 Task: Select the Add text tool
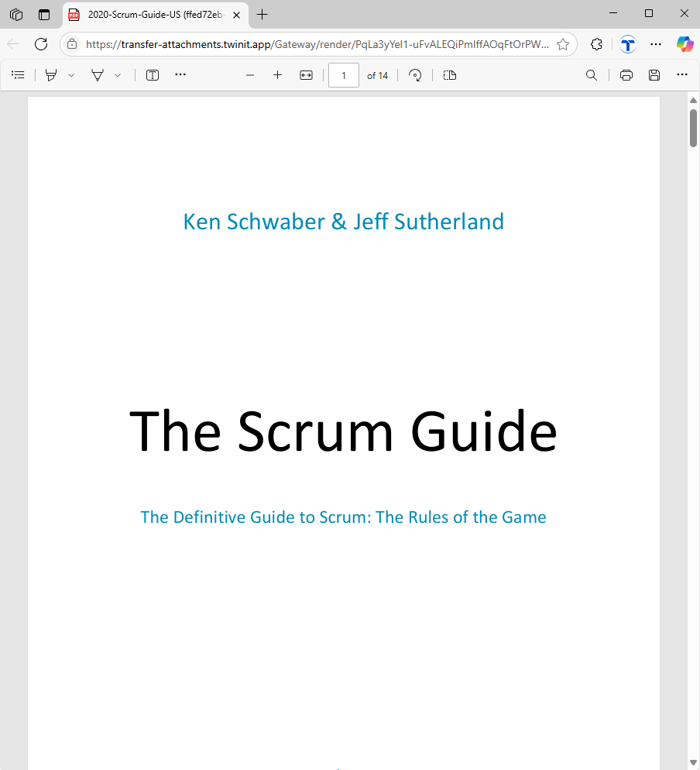[153, 75]
